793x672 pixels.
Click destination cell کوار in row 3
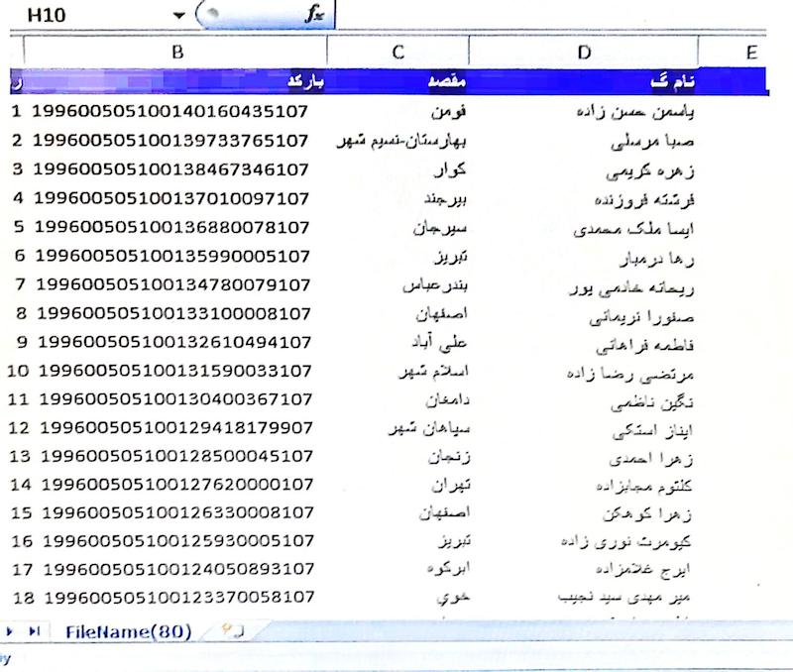[450, 169]
